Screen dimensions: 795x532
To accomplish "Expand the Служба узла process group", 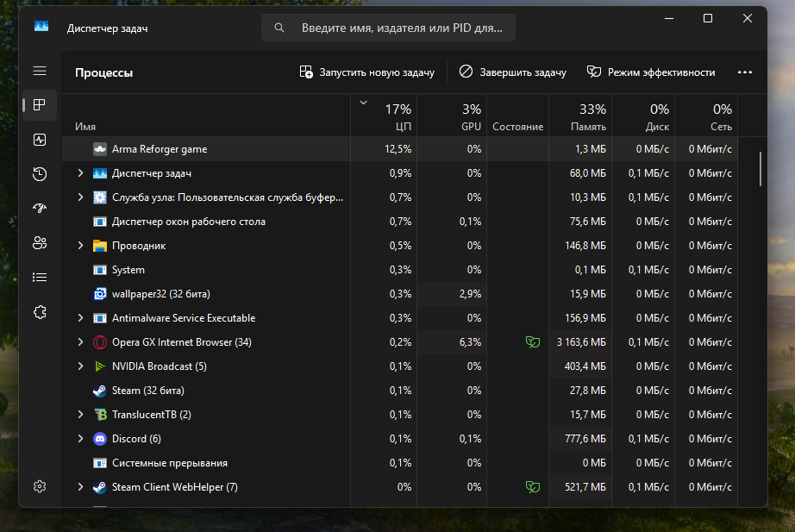I will 80,197.
